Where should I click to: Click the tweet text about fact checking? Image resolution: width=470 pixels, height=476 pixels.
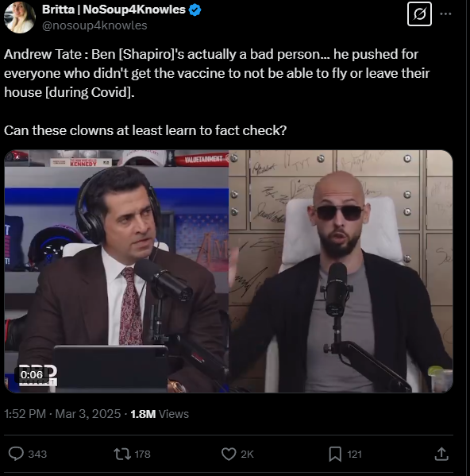145,130
